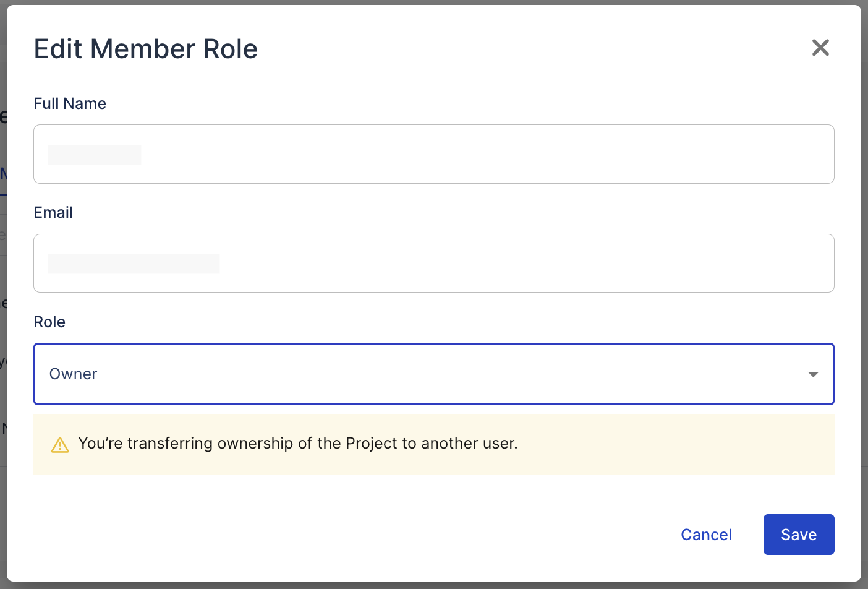Click inside the Full Name field
868x589 pixels.
tap(433, 154)
